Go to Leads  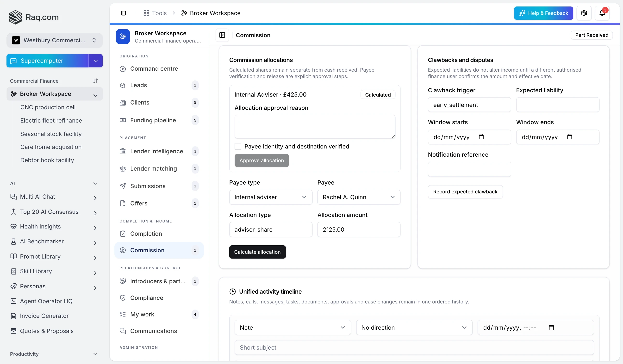tap(159, 85)
